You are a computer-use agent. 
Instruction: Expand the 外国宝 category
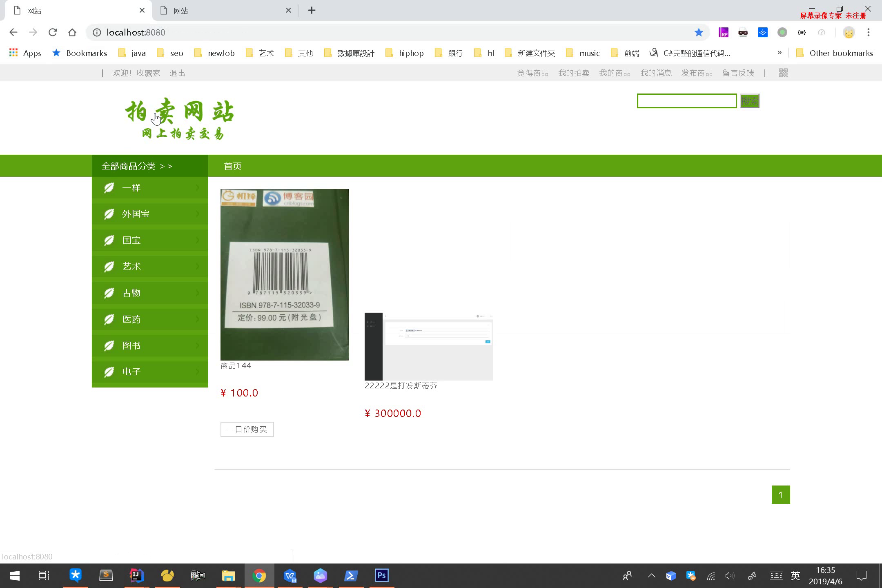pos(150,214)
